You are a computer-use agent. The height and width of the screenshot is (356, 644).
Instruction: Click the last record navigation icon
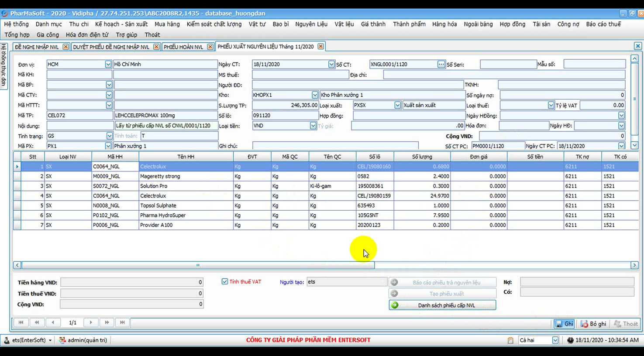[122, 322]
